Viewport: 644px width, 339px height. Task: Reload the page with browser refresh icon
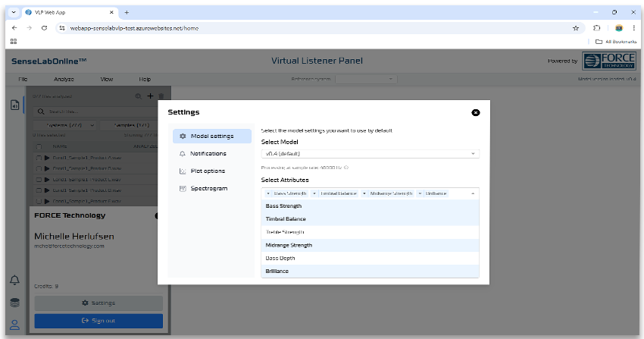(45, 28)
